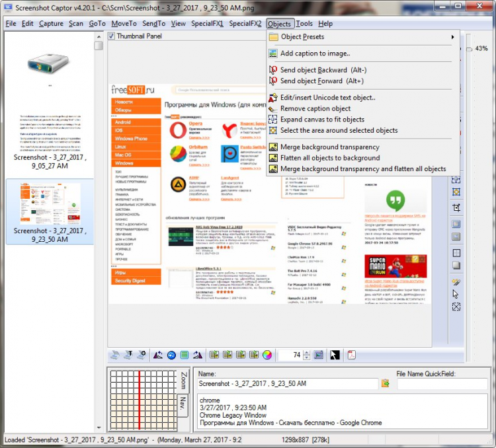Open the File menu
This screenshot has height=448, width=496.
(11, 24)
